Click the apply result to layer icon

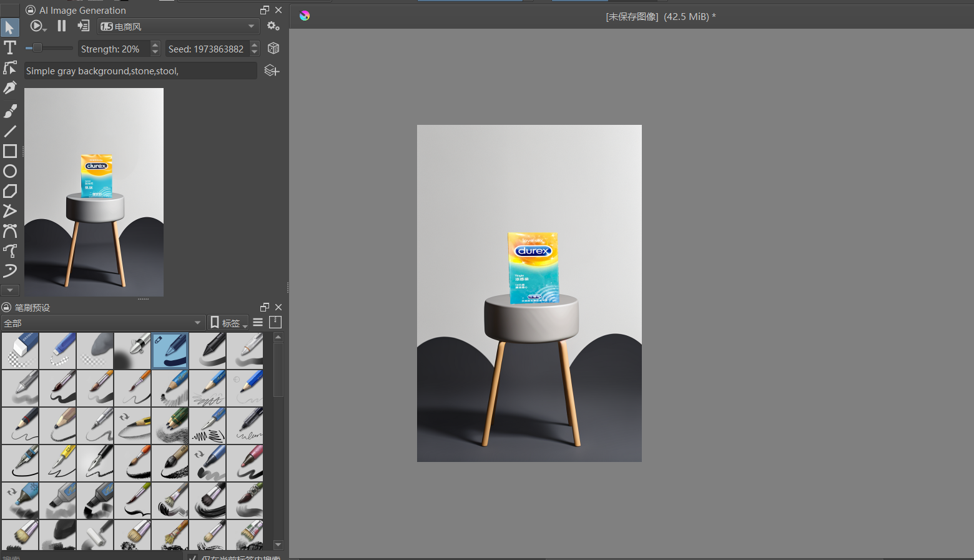click(83, 26)
